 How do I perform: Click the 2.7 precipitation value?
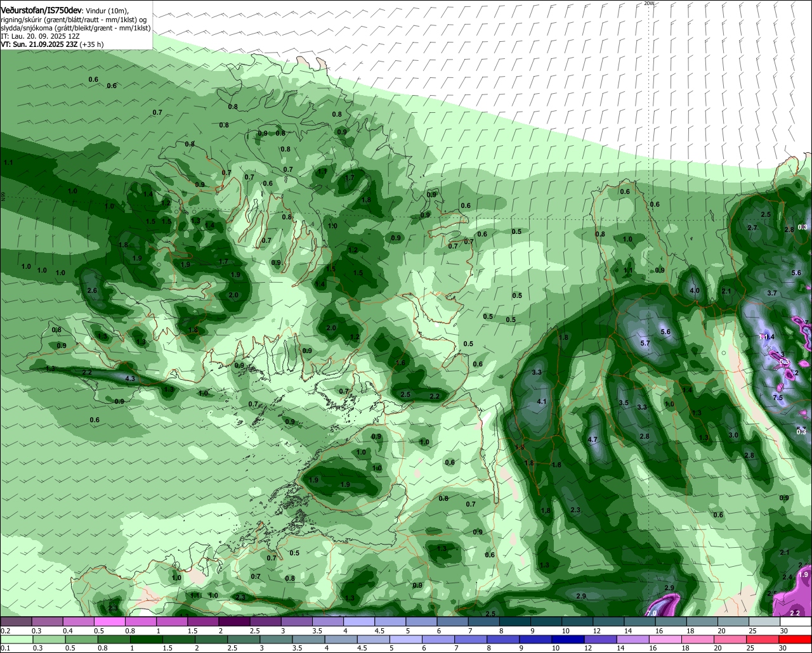pos(752,228)
